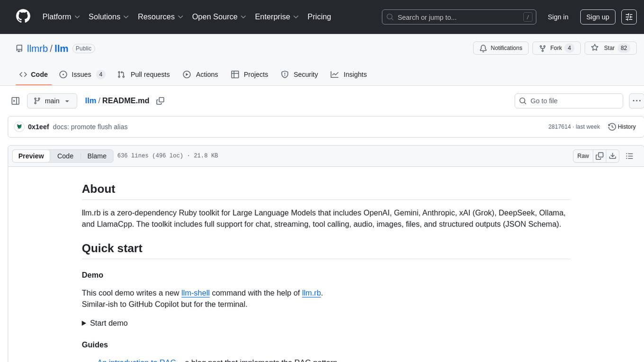Star the llm repository
644x362 pixels.
610,48
